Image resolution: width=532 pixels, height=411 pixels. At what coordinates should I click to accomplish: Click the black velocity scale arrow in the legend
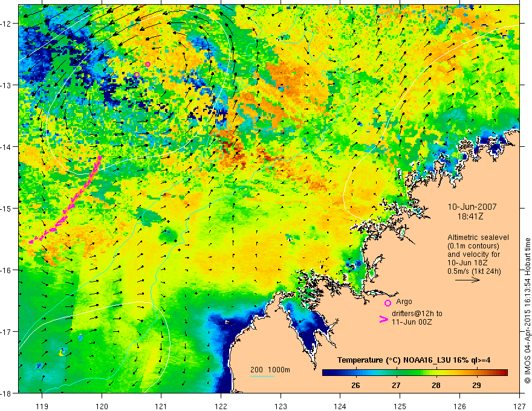(467, 280)
